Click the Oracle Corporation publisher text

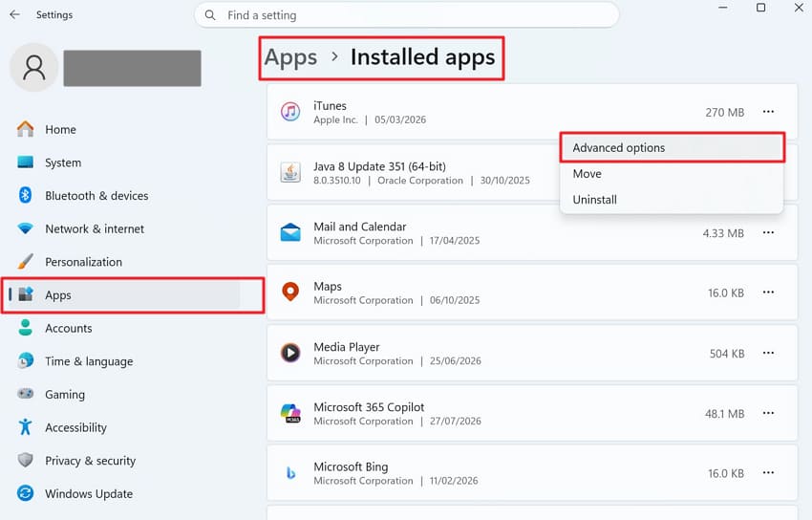click(420, 181)
